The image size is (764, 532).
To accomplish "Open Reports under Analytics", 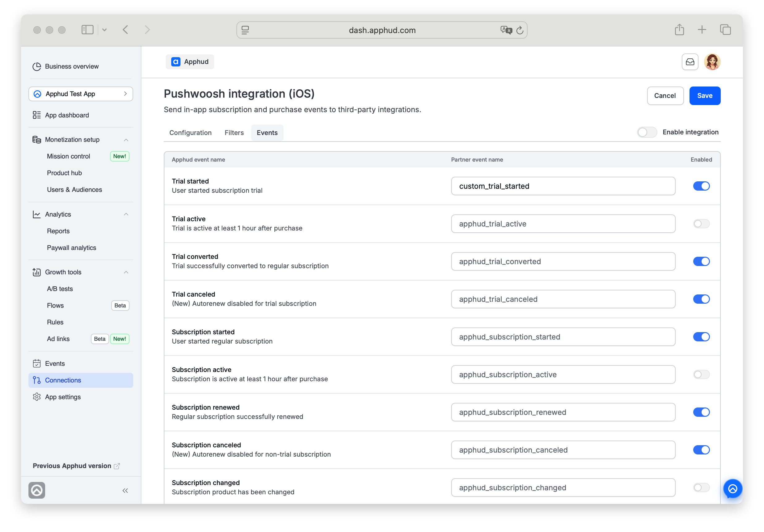I will 58,231.
